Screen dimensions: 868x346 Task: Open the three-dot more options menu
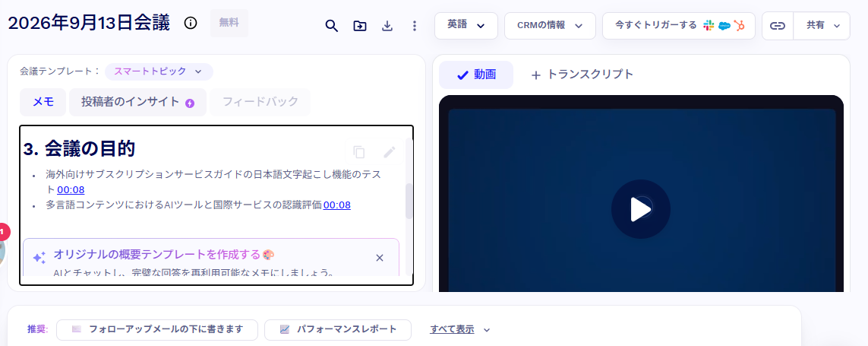pyautogui.click(x=415, y=26)
